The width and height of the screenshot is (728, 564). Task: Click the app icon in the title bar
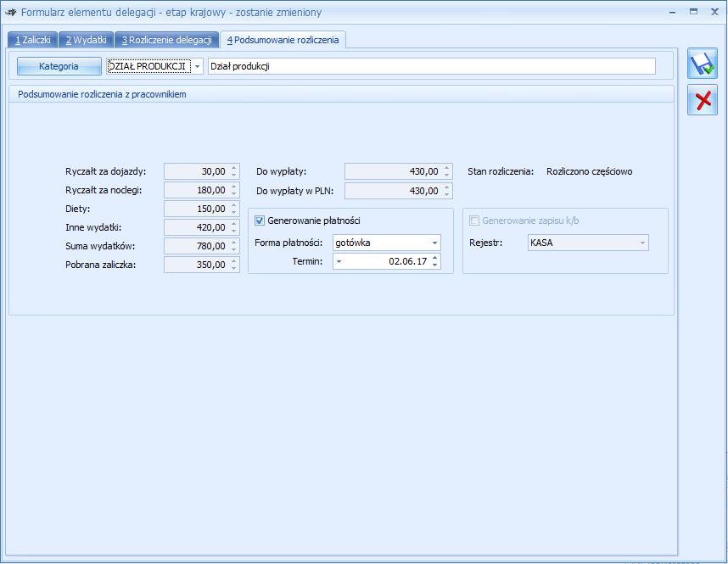(x=10, y=13)
